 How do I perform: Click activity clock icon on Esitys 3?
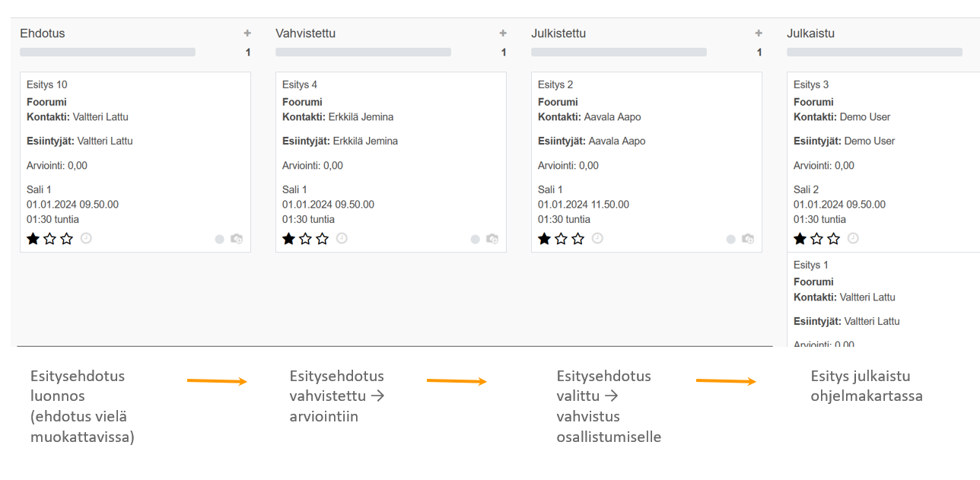click(x=853, y=238)
